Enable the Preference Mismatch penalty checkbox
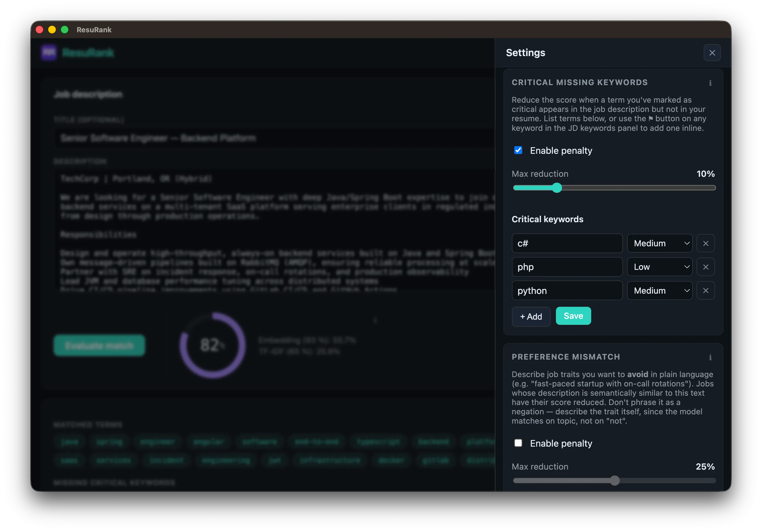The height and width of the screenshot is (532, 762). 518,443
